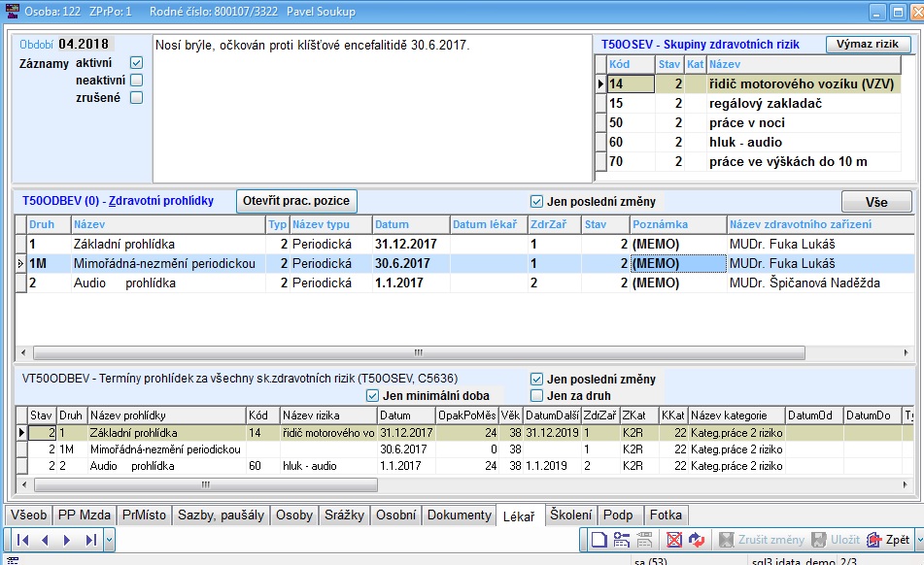Click the new blank record icon
Image resolution: width=924 pixels, height=565 pixels.
[599, 540]
